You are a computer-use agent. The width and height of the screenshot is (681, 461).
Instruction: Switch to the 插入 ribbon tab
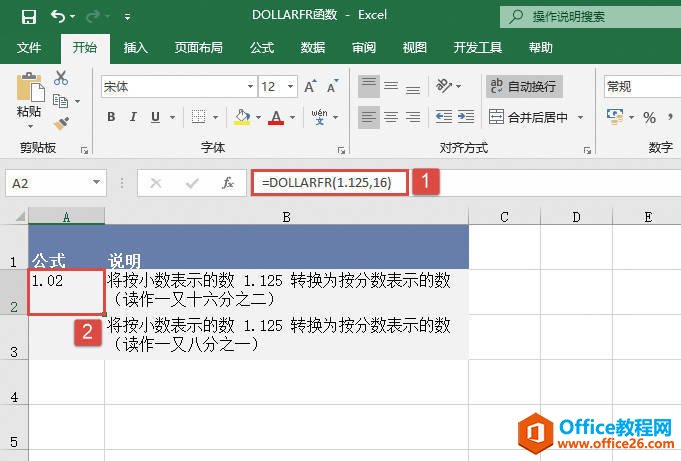tap(136, 47)
